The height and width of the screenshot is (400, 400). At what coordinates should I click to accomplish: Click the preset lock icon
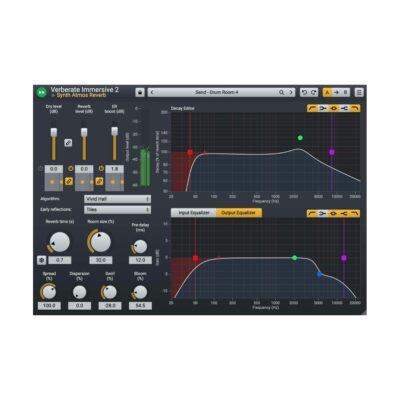(140, 92)
